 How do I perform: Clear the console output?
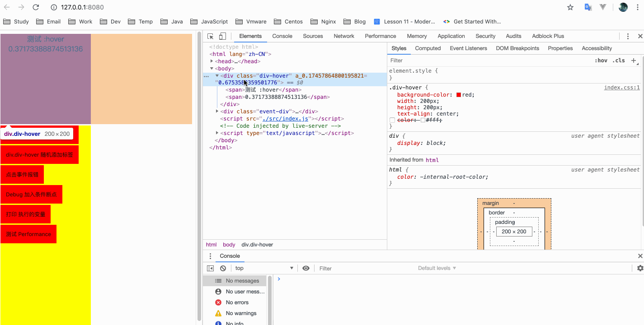pos(223,268)
